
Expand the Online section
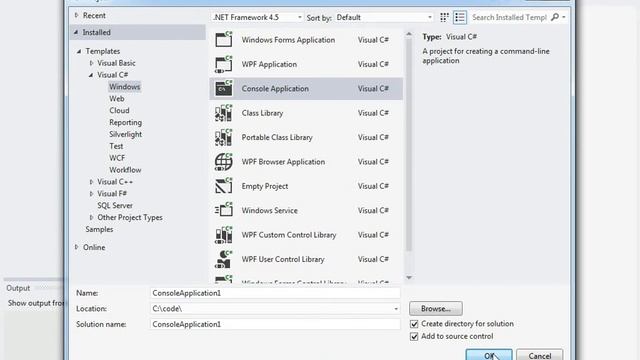tap(76, 247)
